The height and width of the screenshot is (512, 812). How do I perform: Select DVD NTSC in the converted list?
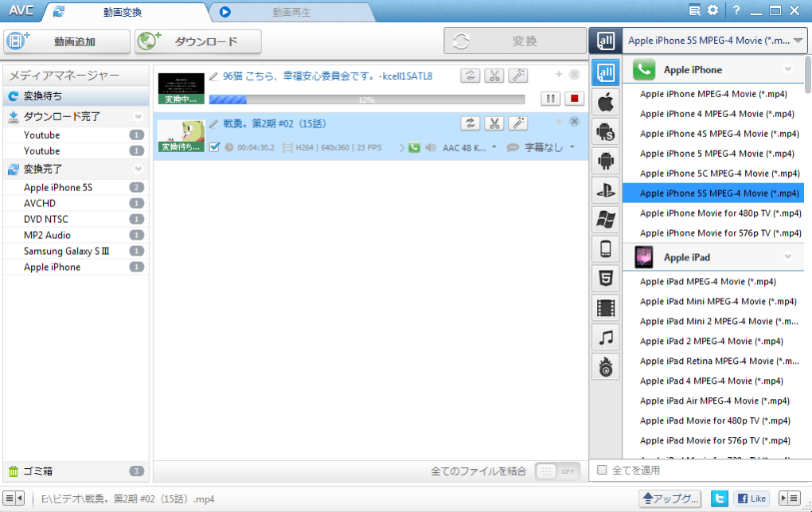point(76,219)
